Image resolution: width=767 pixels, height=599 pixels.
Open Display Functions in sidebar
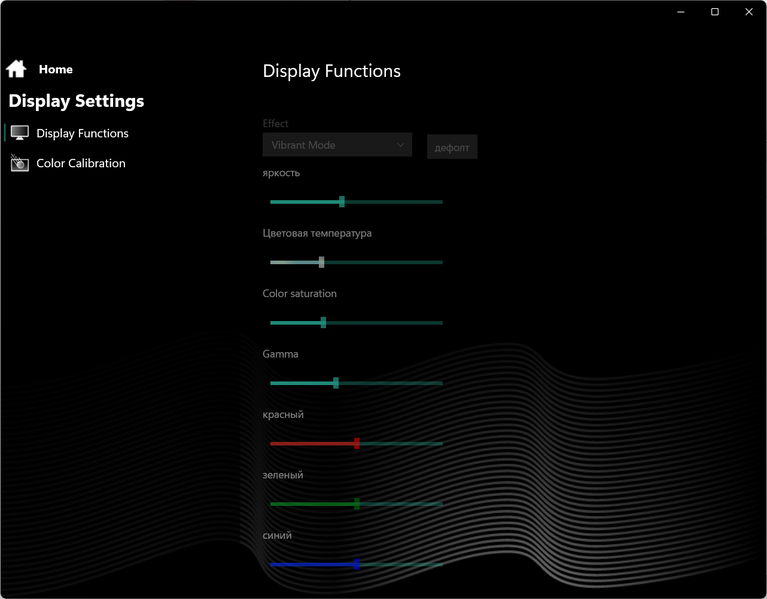coord(82,133)
